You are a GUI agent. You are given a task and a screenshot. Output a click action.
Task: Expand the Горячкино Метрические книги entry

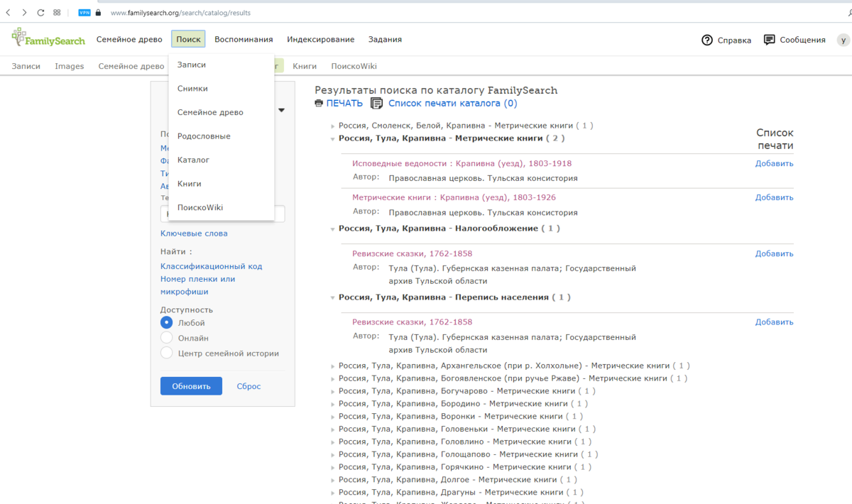[x=333, y=467]
